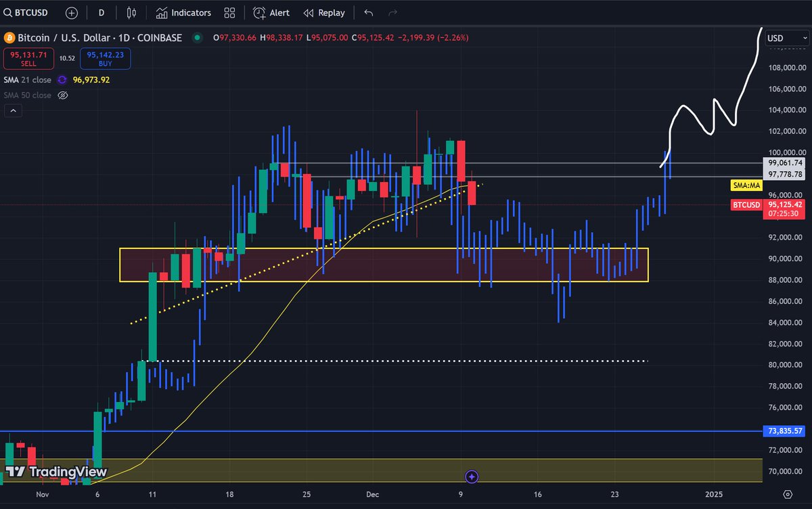Click the green market status dot
This screenshot has width=812, height=509.
[197, 38]
